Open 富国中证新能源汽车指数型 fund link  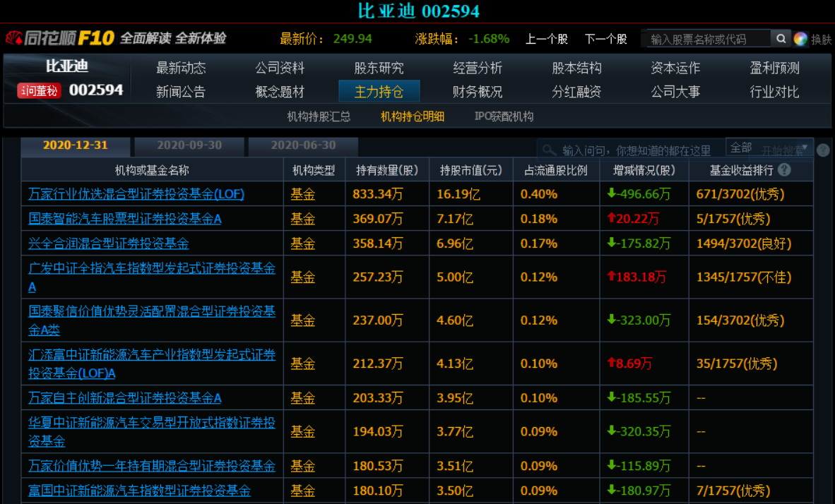tap(139, 490)
